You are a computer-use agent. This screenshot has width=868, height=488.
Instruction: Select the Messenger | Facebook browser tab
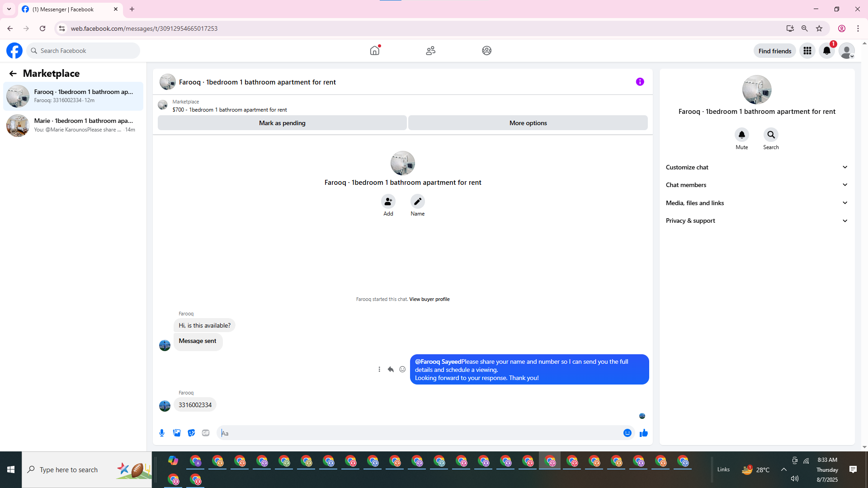[70, 9]
